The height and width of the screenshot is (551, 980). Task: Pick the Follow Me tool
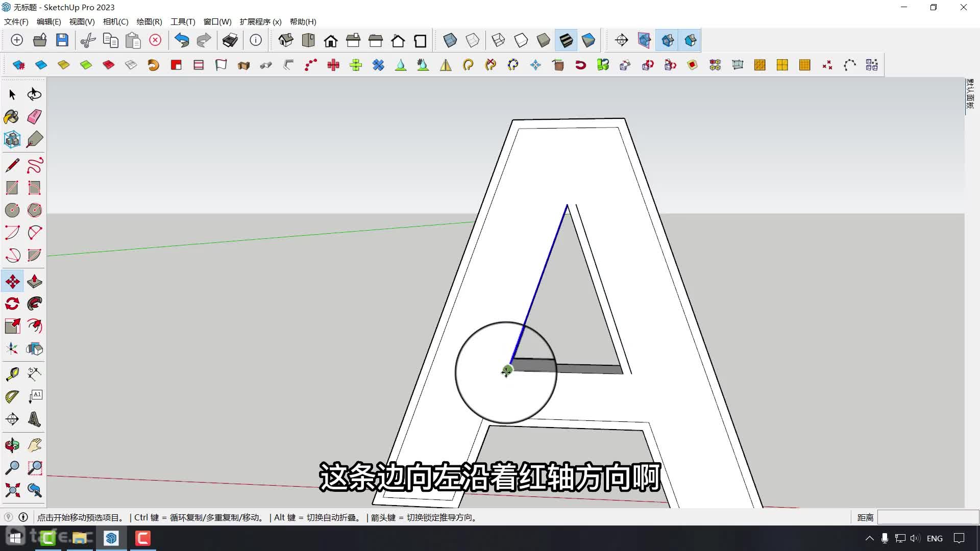pos(35,304)
